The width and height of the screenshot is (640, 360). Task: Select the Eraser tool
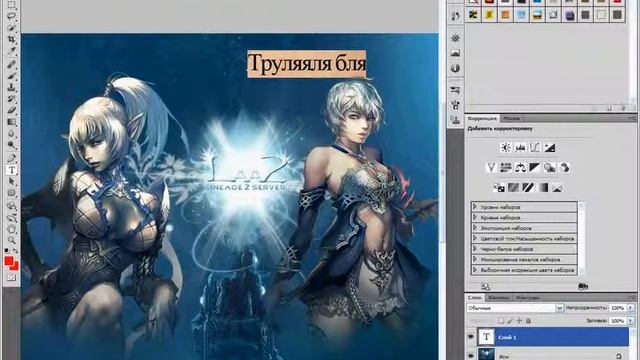pyautogui.click(x=11, y=111)
